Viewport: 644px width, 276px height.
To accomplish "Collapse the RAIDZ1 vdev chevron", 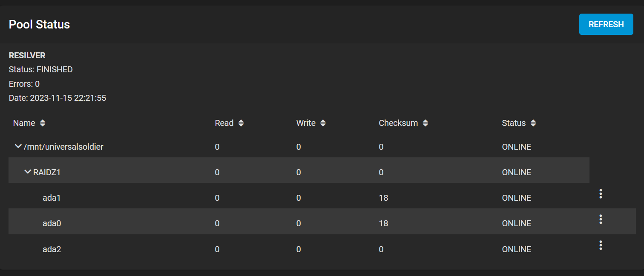I will (28, 172).
